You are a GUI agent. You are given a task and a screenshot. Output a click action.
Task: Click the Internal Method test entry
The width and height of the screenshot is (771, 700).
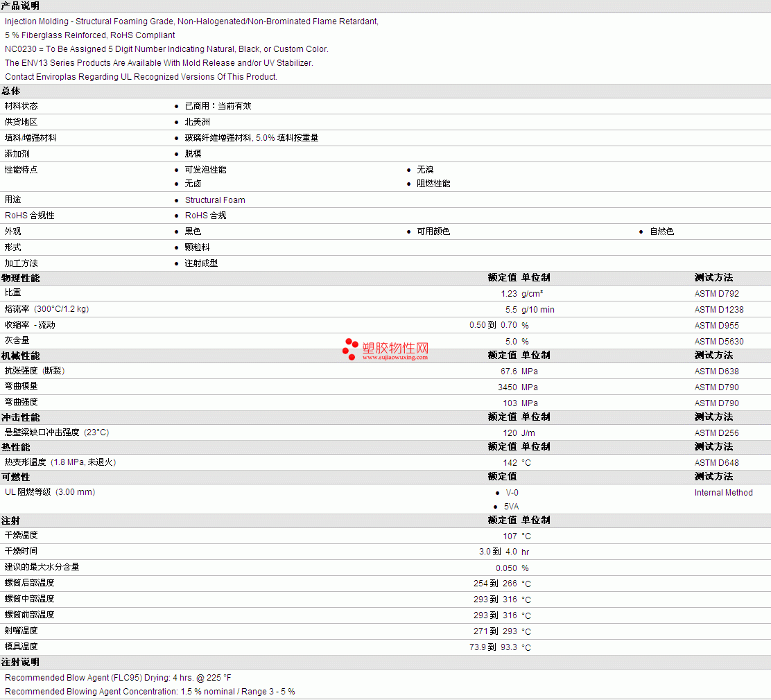pyautogui.click(x=723, y=493)
